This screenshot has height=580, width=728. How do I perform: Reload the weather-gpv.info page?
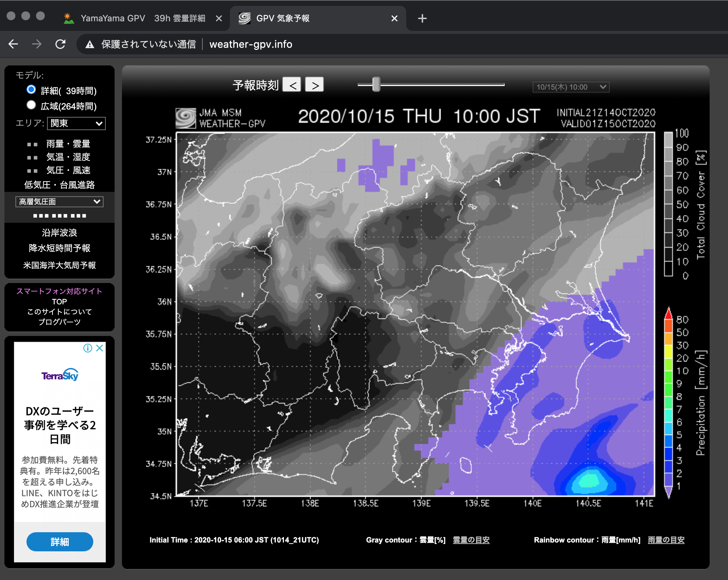pos(60,44)
